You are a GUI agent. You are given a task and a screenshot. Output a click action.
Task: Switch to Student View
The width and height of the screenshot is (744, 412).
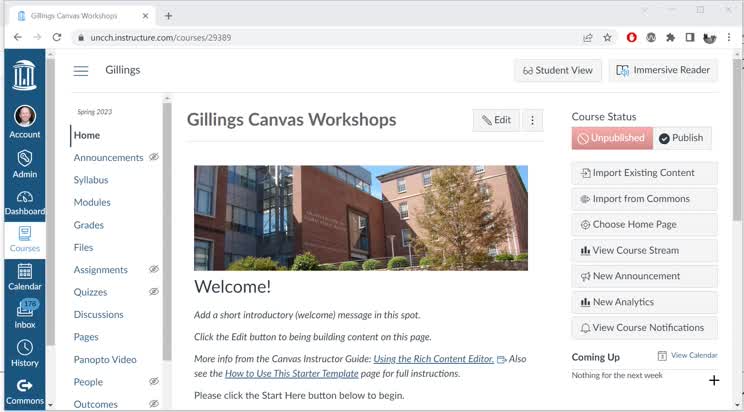558,70
